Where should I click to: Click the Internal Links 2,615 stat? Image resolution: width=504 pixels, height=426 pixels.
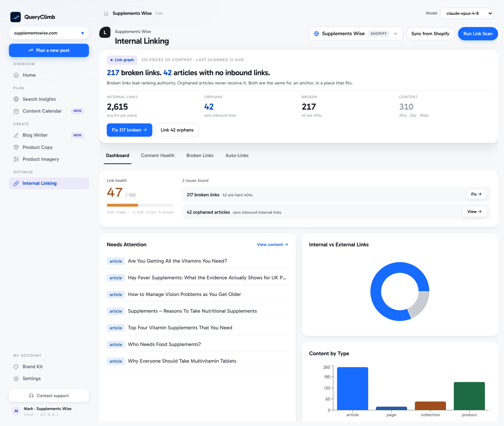(117, 107)
